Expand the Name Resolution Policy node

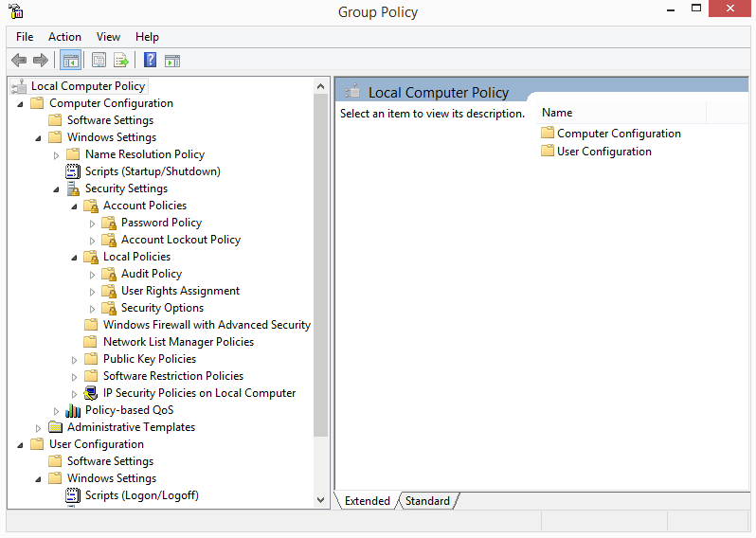coord(57,154)
